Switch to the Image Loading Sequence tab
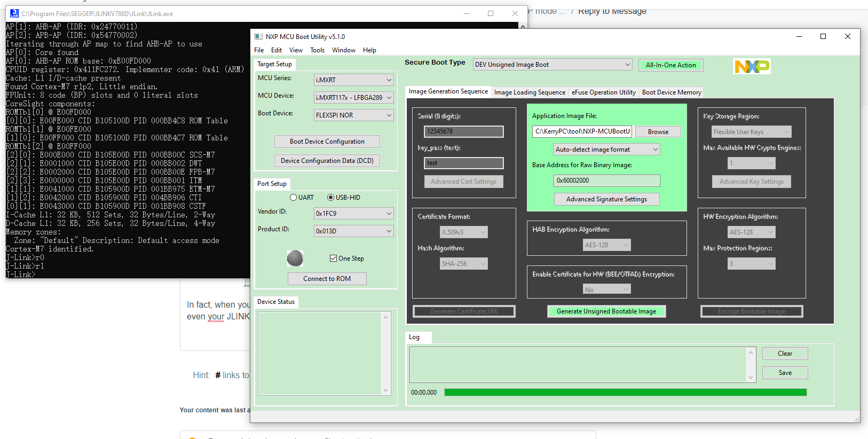 tap(530, 92)
